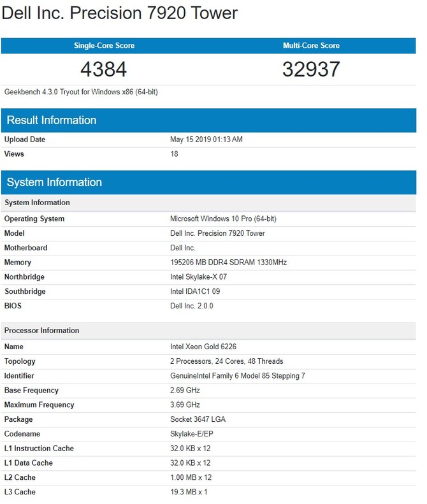This screenshot has width=427, height=504.
Task: Click the L1 Instruction Cache label
Action: (x=40, y=449)
